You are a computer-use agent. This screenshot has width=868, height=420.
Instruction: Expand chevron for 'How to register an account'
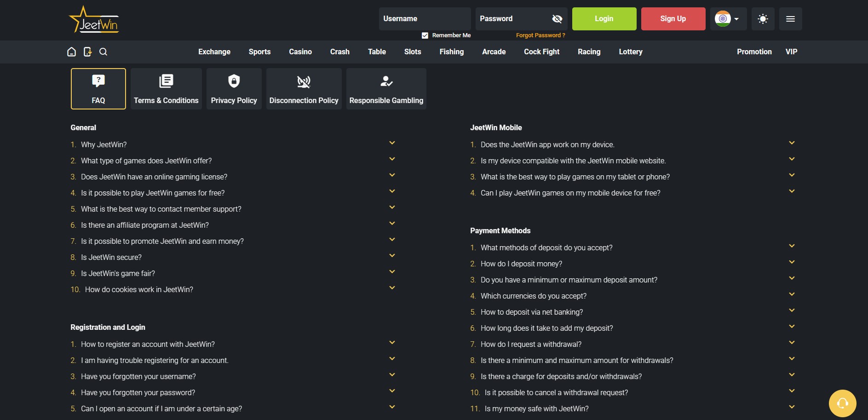[392, 343]
